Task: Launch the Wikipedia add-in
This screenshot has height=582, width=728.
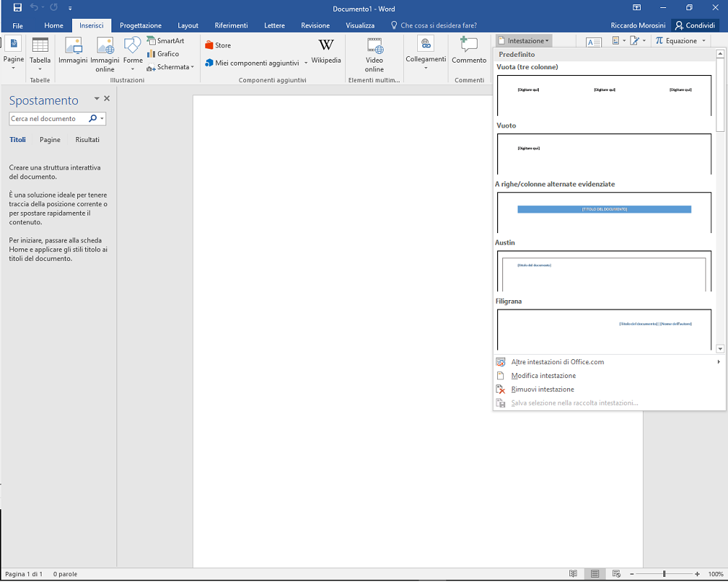Action: click(x=326, y=51)
